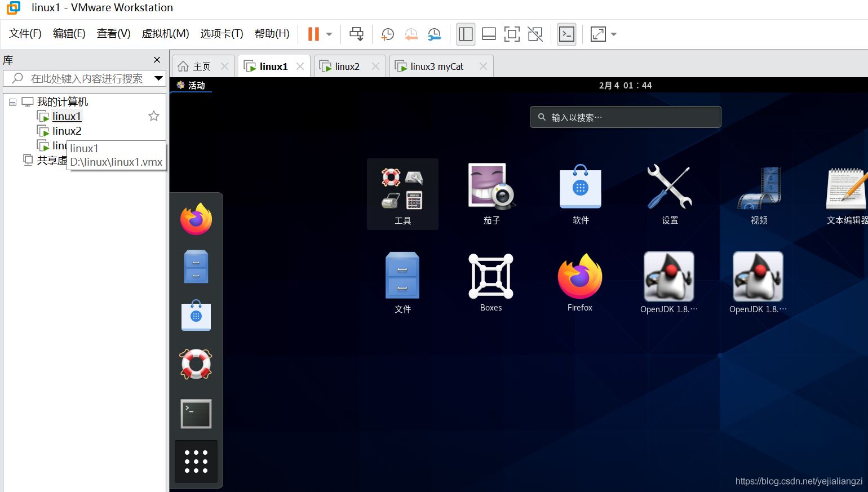Open the 查看(V) menu

[x=114, y=34]
